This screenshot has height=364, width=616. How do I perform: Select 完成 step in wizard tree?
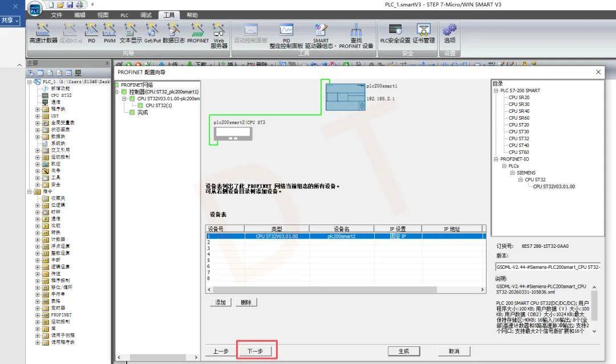142,113
